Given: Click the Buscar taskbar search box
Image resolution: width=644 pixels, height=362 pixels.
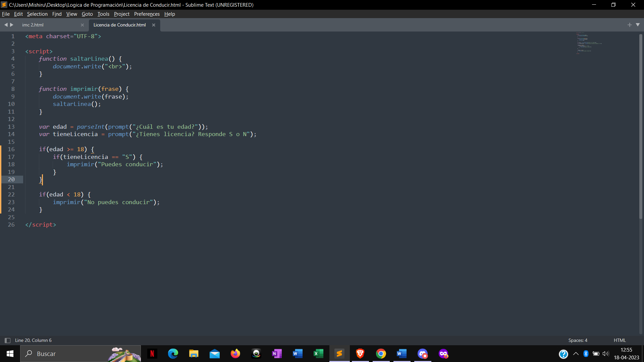Looking at the screenshot, I should 80,354.
